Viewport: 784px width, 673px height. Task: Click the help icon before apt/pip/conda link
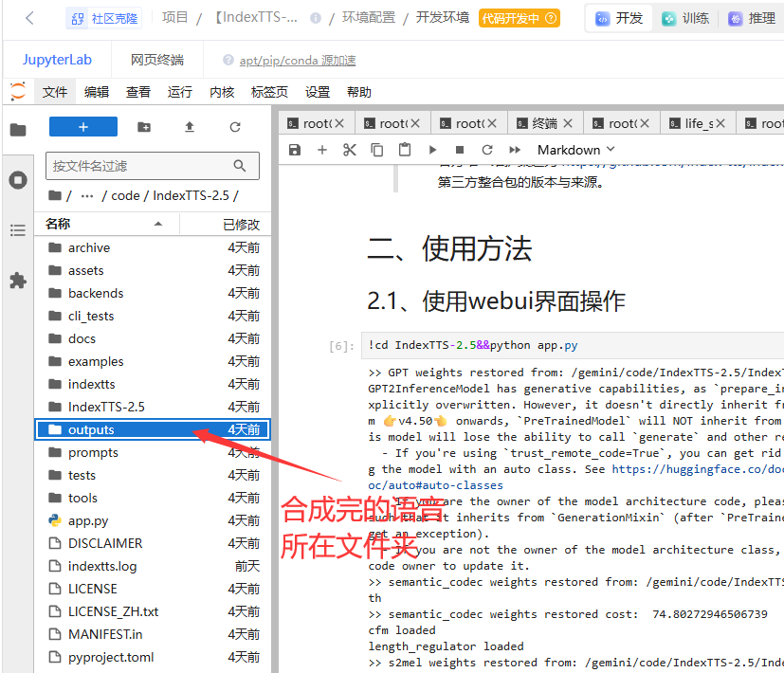pos(228,60)
